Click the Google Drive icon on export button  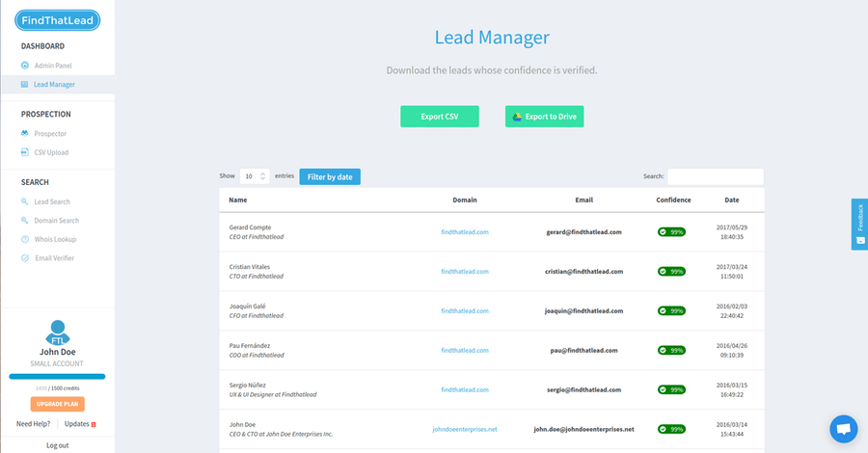pyautogui.click(x=517, y=117)
